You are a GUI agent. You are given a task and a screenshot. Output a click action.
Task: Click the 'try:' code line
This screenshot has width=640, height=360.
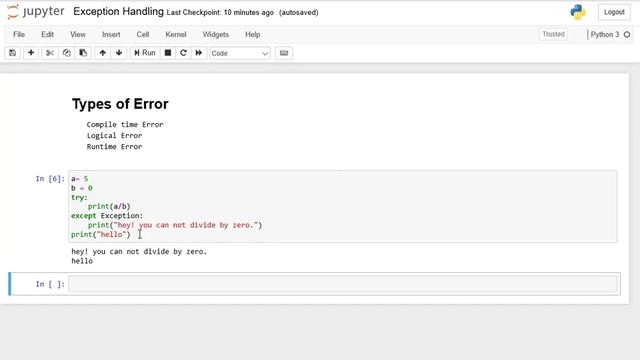79,198
